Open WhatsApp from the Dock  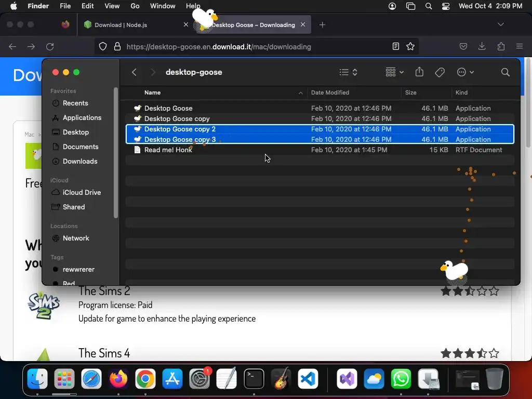tap(401, 379)
